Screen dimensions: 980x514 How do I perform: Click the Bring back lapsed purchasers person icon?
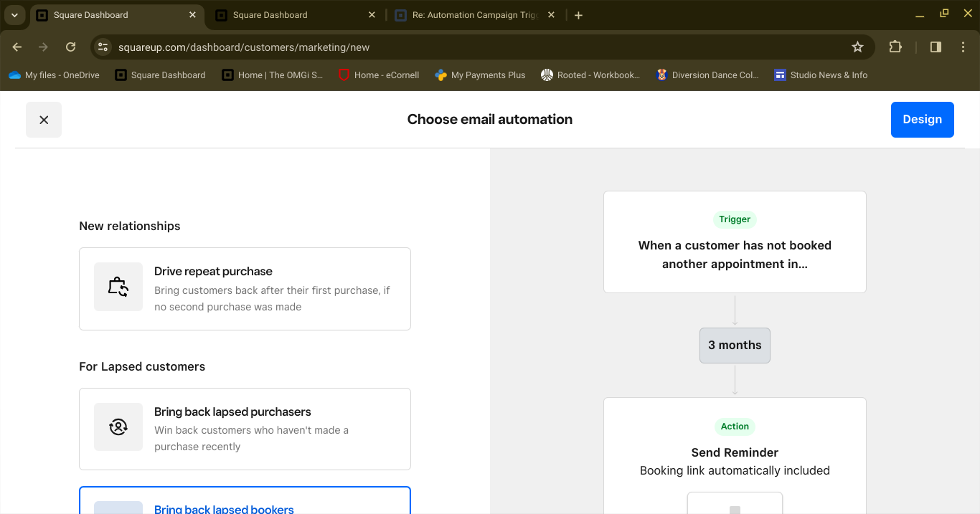(x=118, y=427)
